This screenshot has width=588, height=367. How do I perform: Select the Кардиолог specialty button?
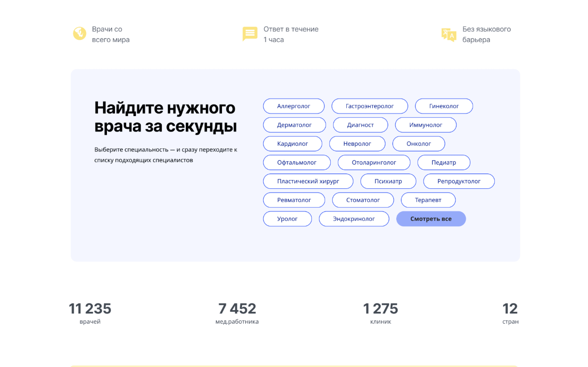coord(292,144)
